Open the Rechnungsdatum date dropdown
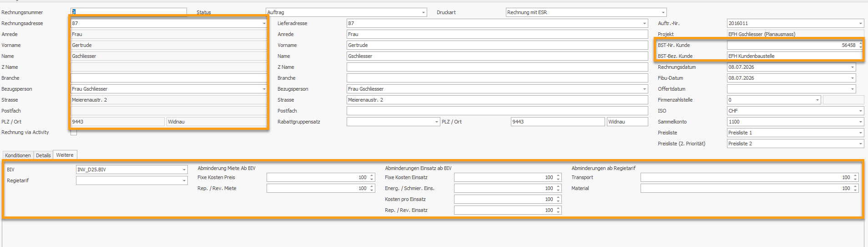Screen dimensions: 868x247 tap(853, 67)
